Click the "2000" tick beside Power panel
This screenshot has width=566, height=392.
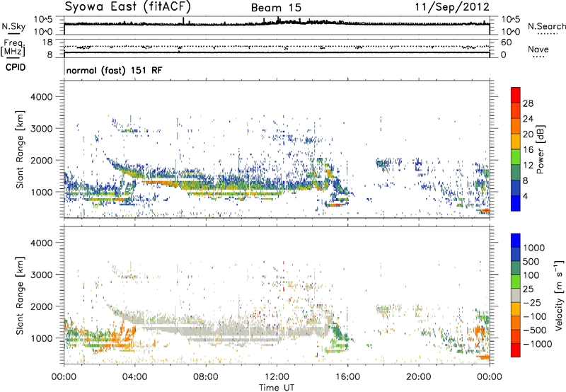tap(41, 160)
